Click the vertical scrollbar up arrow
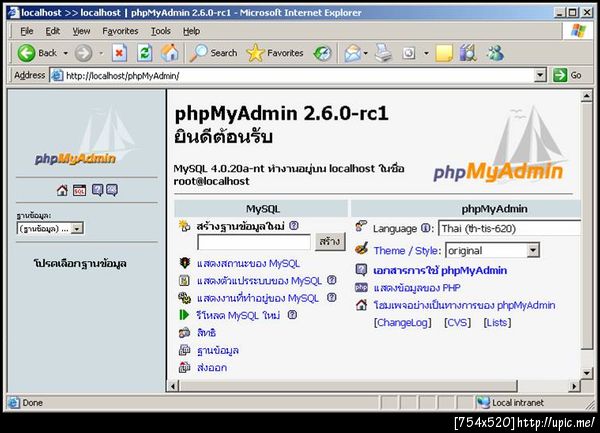The image size is (600, 433). click(587, 96)
